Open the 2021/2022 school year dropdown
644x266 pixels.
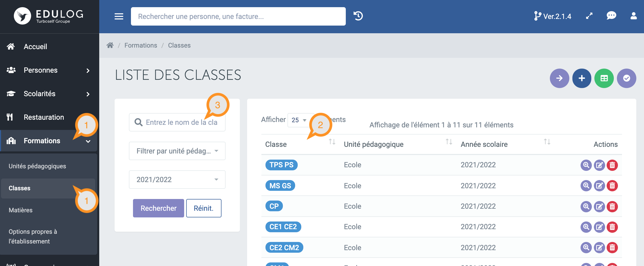(x=177, y=180)
